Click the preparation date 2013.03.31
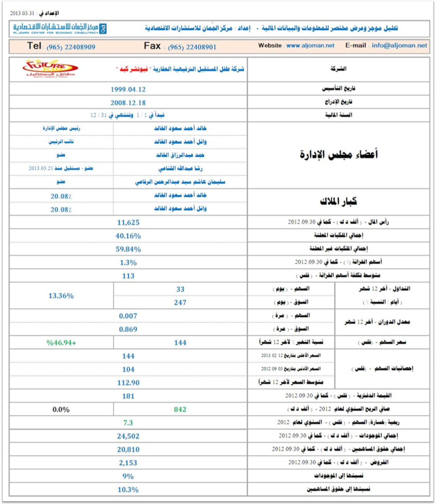The height and width of the screenshot is (504, 436). click(x=22, y=13)
